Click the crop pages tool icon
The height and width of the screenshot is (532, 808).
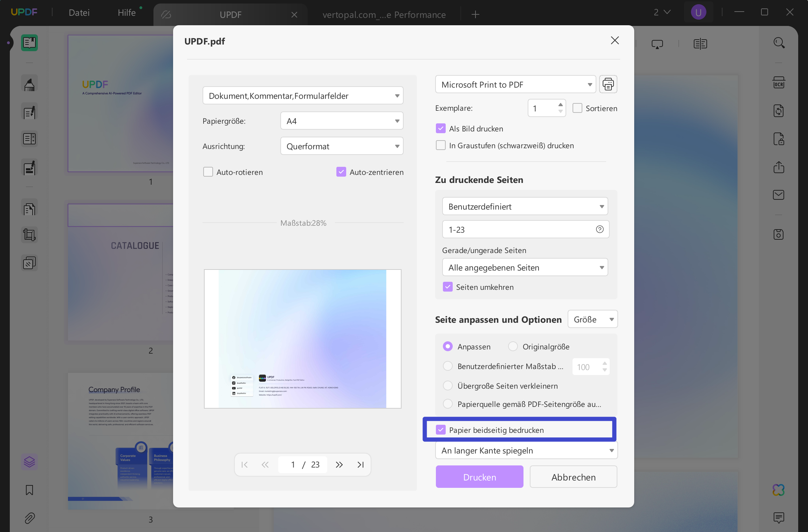click(29, 235)
